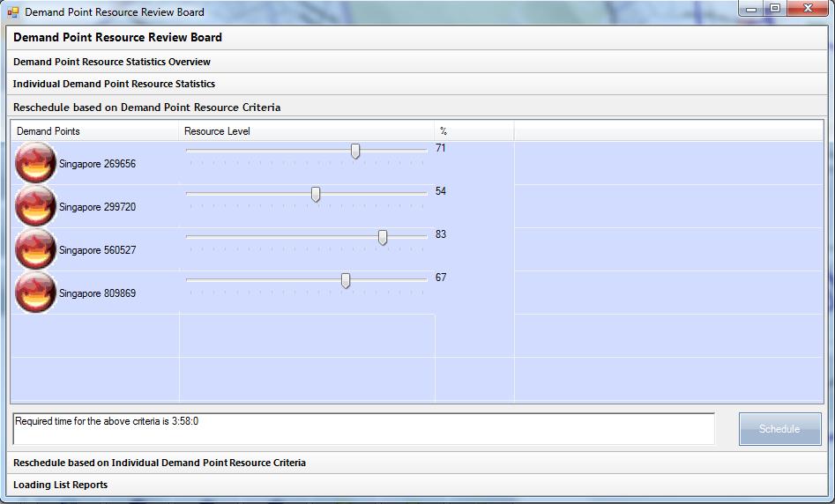The height and width of the screenshot is (504, 835).
Task: Click the percentage value 71
Action: click(x=440, y=148)
